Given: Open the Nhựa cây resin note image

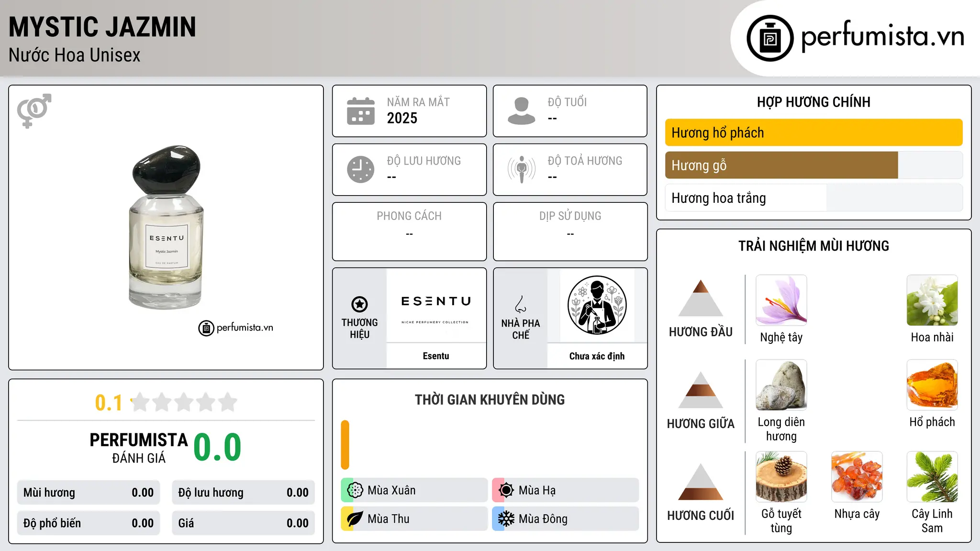Looking at the screenshot, I should pos(857,477).
